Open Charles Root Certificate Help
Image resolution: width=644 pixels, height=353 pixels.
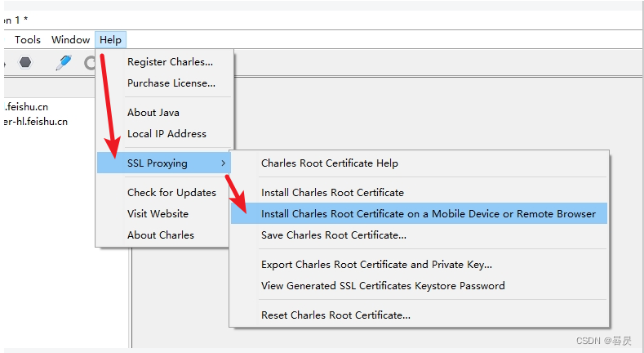pyautogui.click(x=419, y=163)
